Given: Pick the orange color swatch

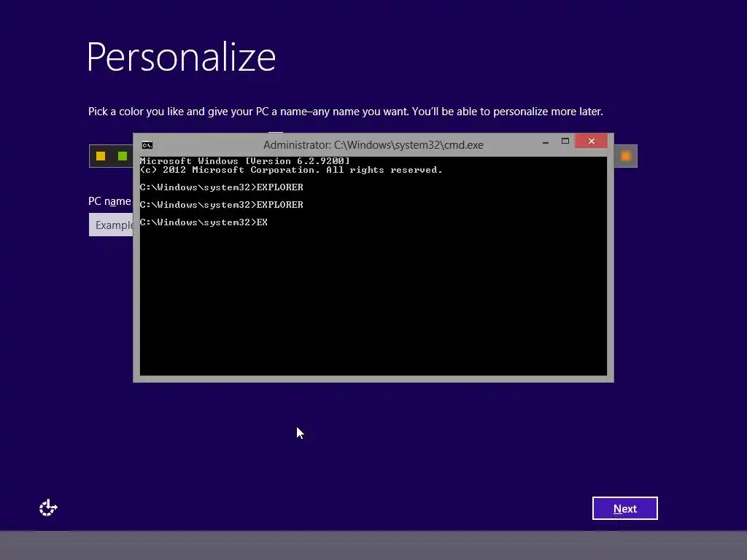Looking at the screenshot, I should tap(625, 156).
